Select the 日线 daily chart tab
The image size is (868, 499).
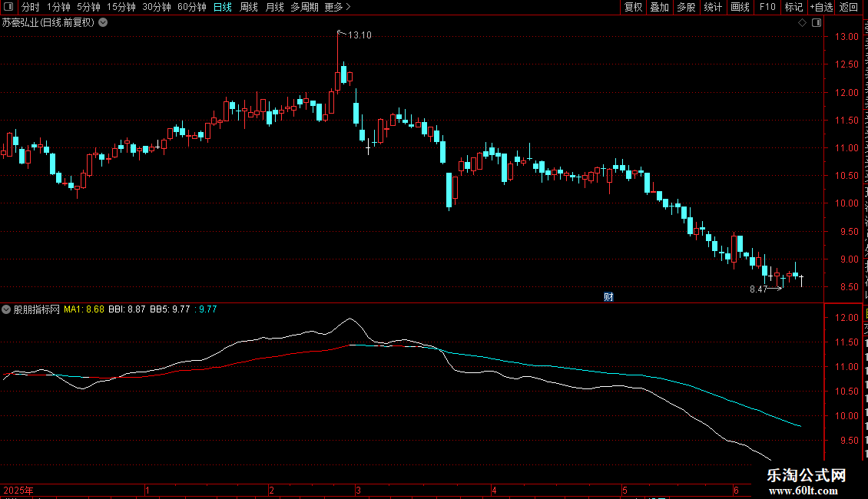[223, 7]
